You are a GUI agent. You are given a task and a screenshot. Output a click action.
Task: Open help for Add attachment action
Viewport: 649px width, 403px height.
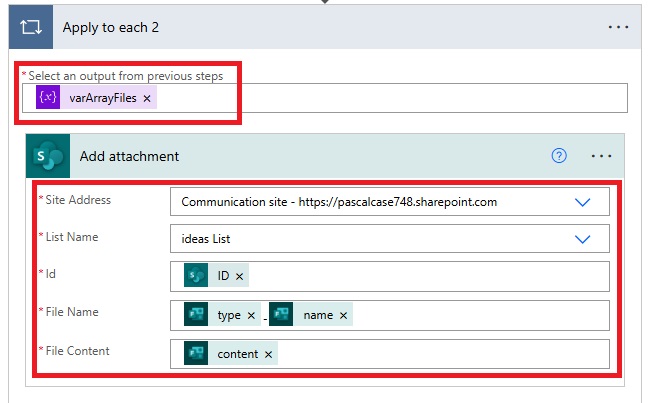pyautogui.click(x=559, y=156)
